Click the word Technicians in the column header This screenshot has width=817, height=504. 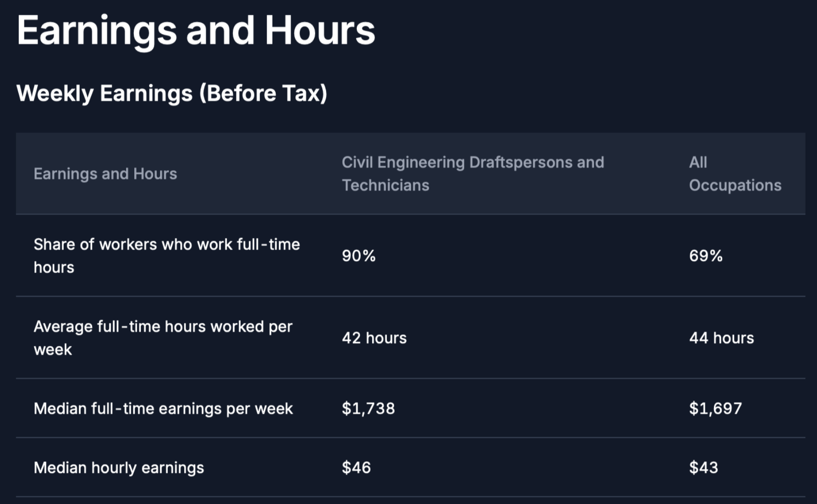(x=385, y=185)
